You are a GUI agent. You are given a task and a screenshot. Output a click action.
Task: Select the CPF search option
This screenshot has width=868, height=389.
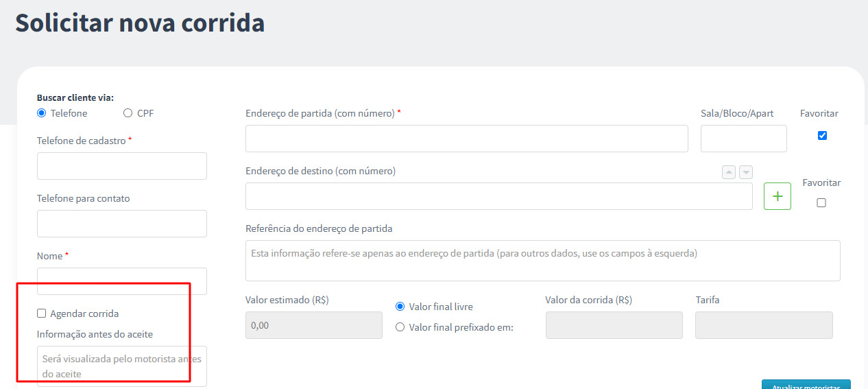click(x=128, y=113)
